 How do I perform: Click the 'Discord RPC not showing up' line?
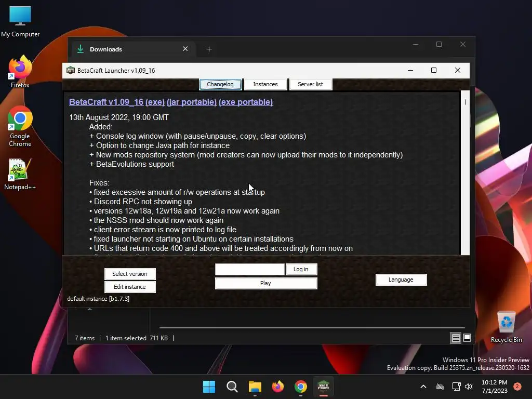[141, 202]
